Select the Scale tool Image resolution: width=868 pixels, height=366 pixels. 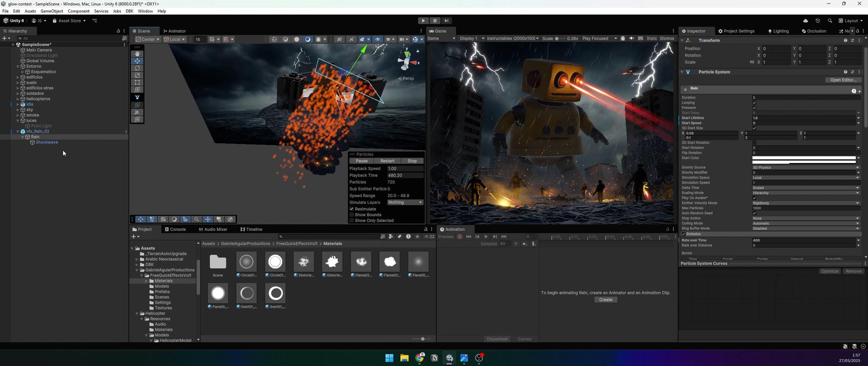tap(137, 75)
